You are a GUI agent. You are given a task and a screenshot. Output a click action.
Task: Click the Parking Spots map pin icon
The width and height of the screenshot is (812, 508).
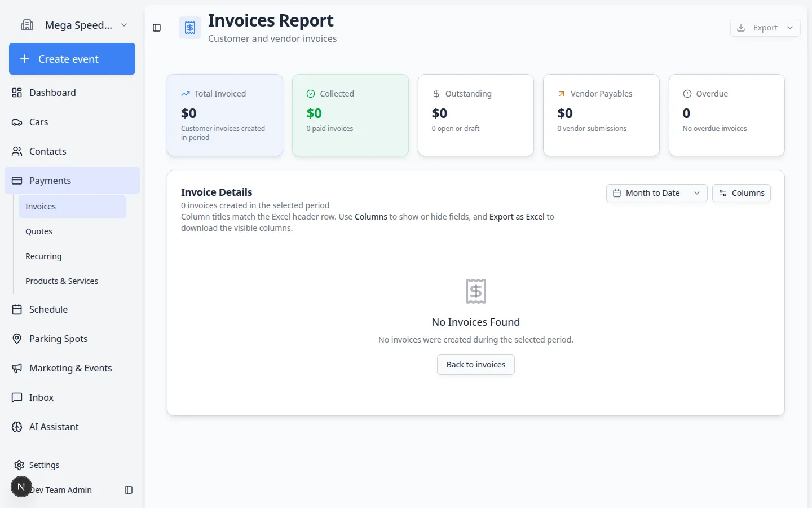coord(17,339)
